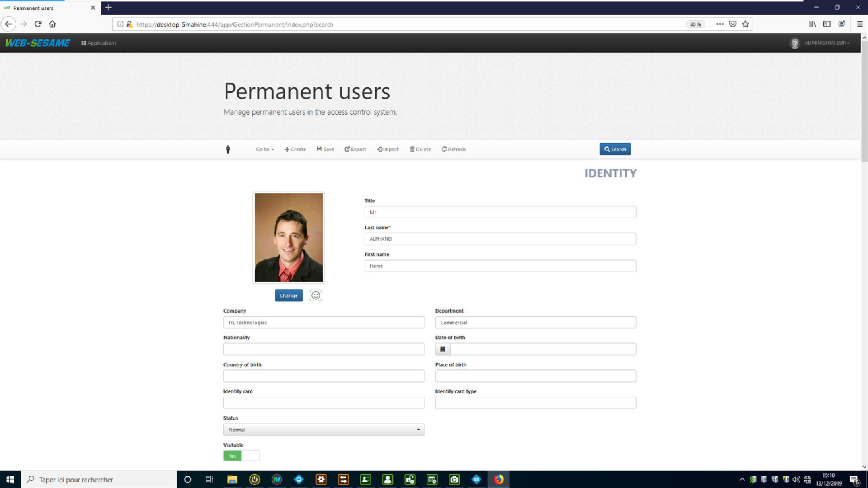
Task: Click the Company field
Action: pyautogui.click(x=324, y=322)
